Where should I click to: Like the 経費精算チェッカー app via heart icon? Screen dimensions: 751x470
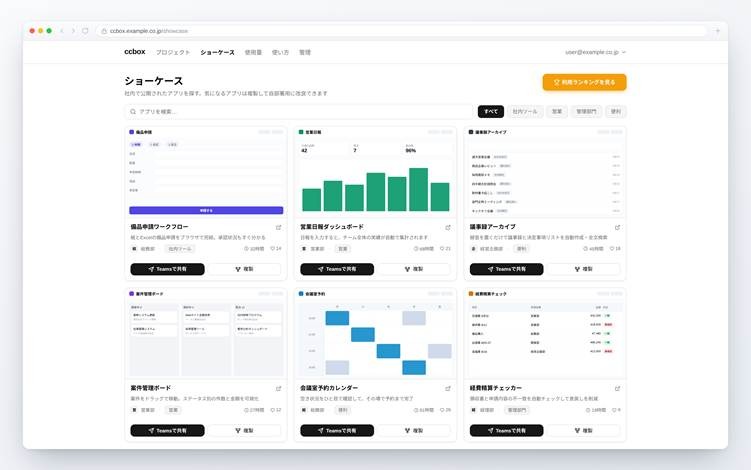[x=614, y=410]
